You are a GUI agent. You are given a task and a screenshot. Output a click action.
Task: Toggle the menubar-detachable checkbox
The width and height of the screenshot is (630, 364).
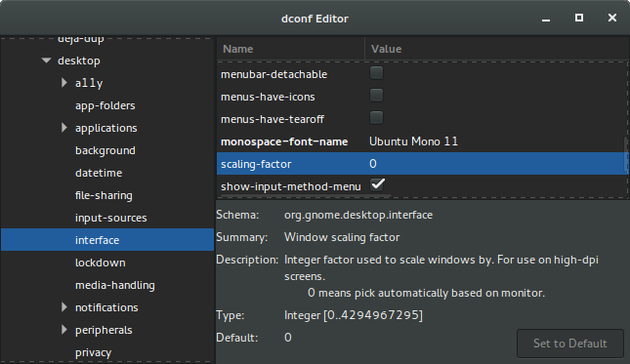(376, 73)
